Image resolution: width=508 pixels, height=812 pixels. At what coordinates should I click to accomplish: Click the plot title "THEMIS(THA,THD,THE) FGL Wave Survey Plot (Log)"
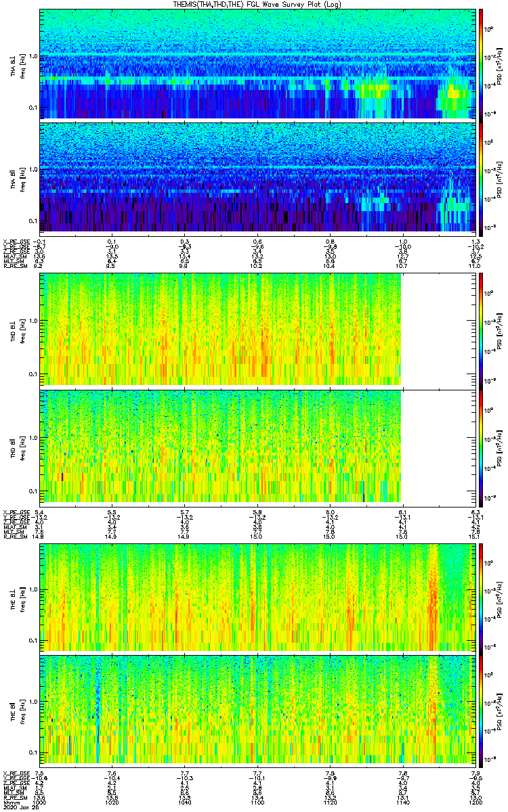click(x=257, y=4)
